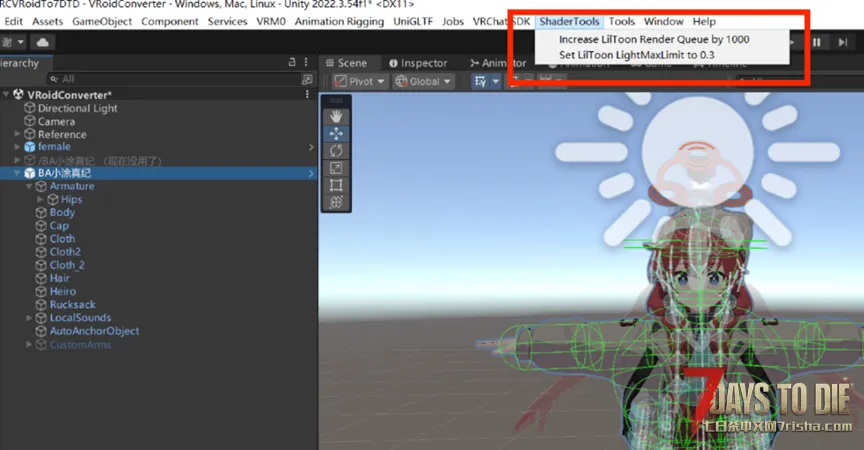The height and width of the screenshot is (450, 864).
Task: Collapse the Armature tree node
Action: pos(29,187)
